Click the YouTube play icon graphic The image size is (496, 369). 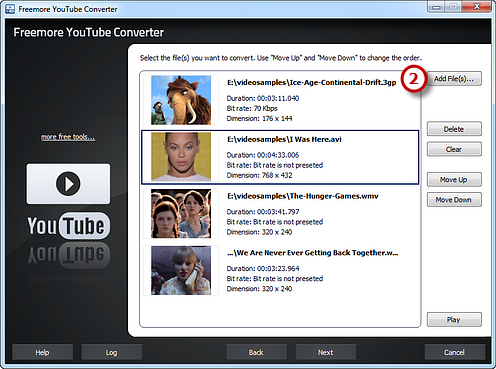tap(68, 184)
